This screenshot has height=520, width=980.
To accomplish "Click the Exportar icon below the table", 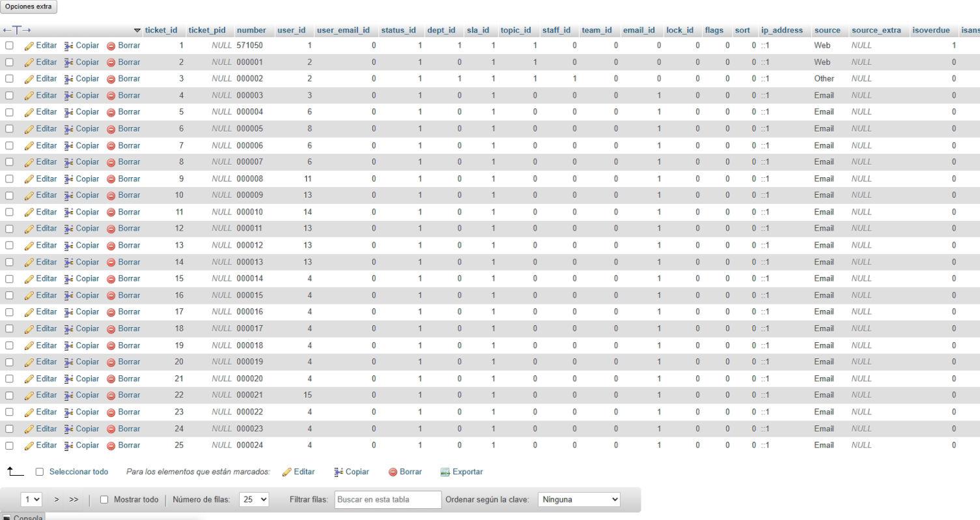I will coord(445,472).
